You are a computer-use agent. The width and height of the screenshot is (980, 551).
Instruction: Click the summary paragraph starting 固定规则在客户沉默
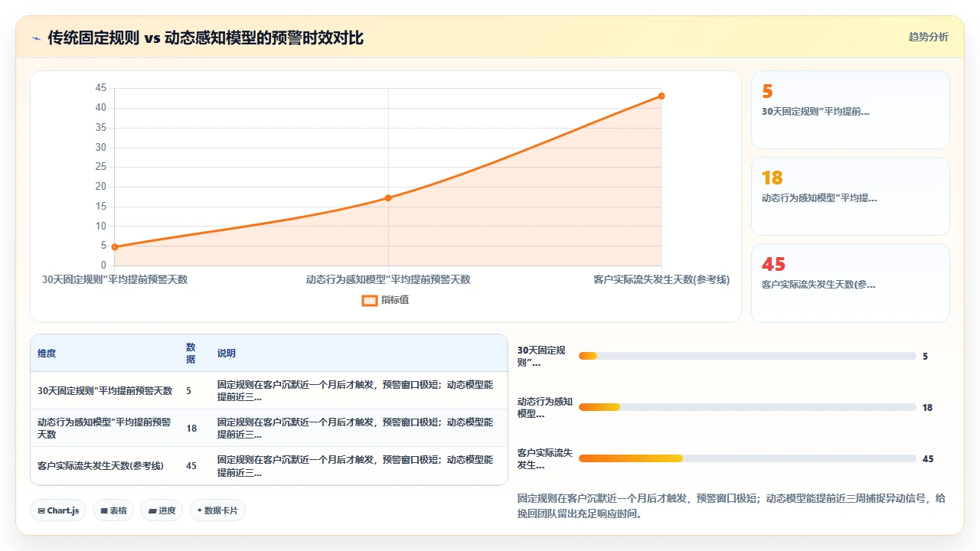pyautogui.click(x=732, y=506)
